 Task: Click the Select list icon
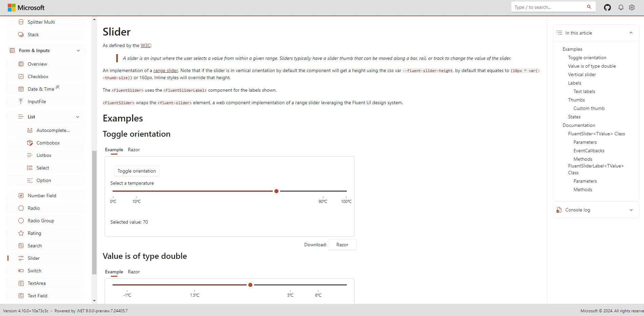click(x=30, y=168)
